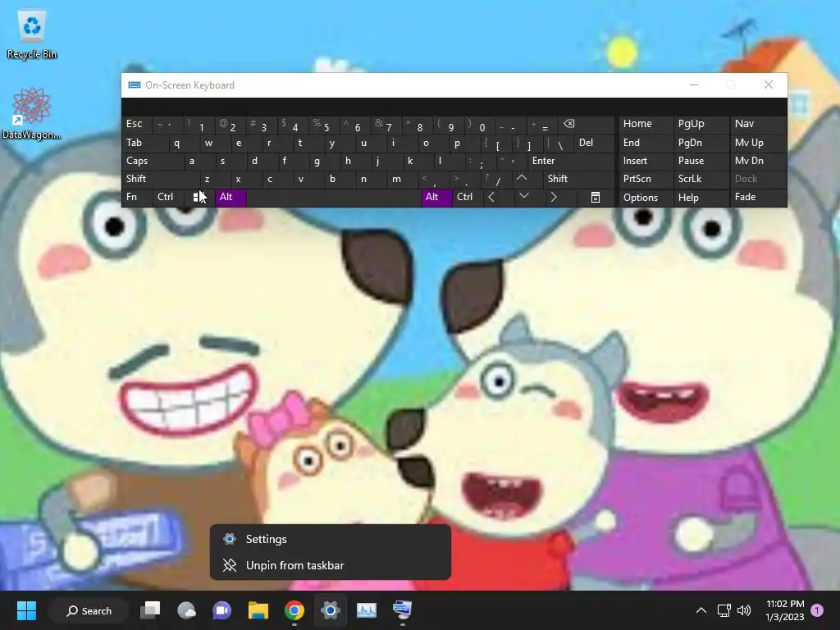Screen dimensions: 840x630
Task: Switch to On-Screen Keyboard taskbar icon
Action: [x=402, y=610]
